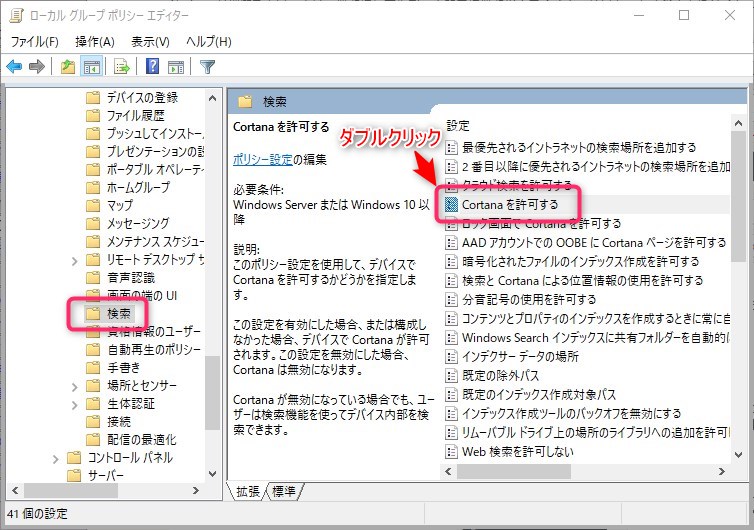Select the ファイル履歴 tree folder

tap(135, 115)
